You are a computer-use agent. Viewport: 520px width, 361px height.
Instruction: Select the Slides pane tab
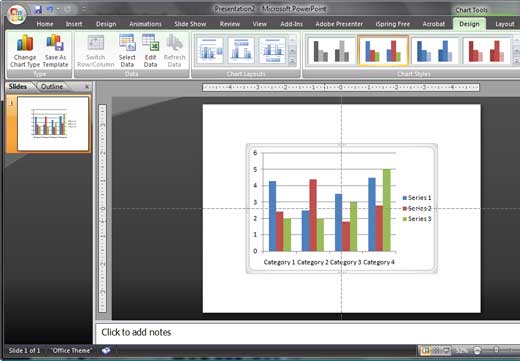tap(18, 87)
